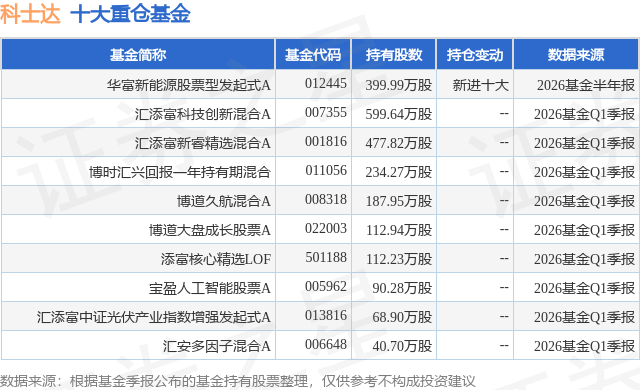Click the 2026基金半年报 source cell
The width and height of the screenshot is (640, 390).
[586, 85]
